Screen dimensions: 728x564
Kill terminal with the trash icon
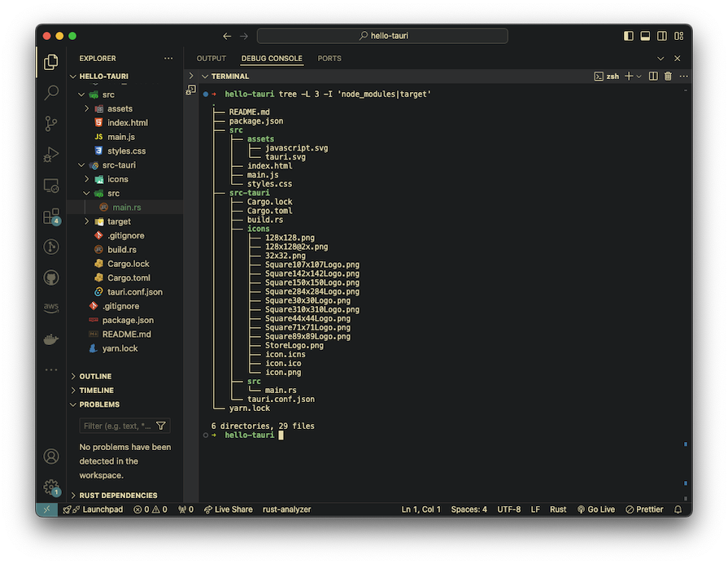pos(668,77)
